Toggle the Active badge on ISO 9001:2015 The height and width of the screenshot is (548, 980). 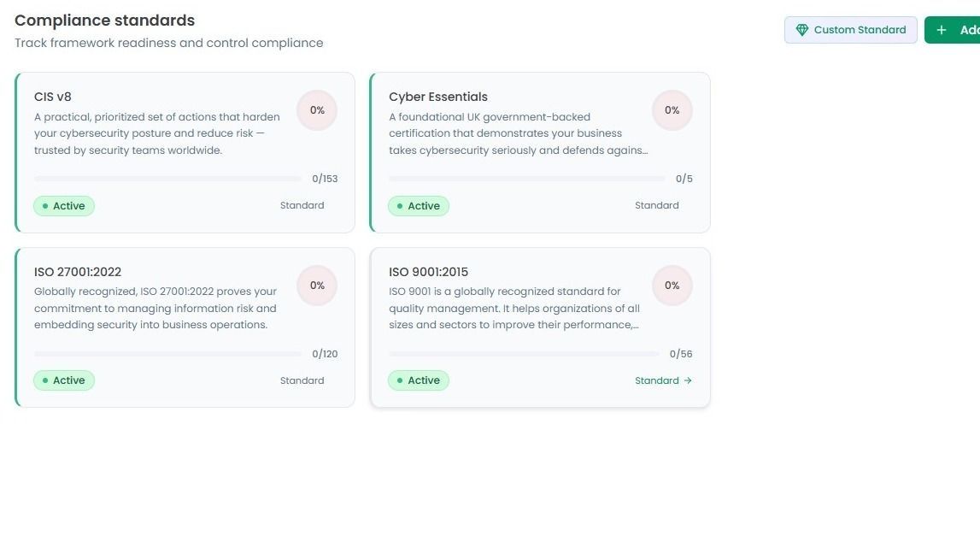(x=418, y=380)
